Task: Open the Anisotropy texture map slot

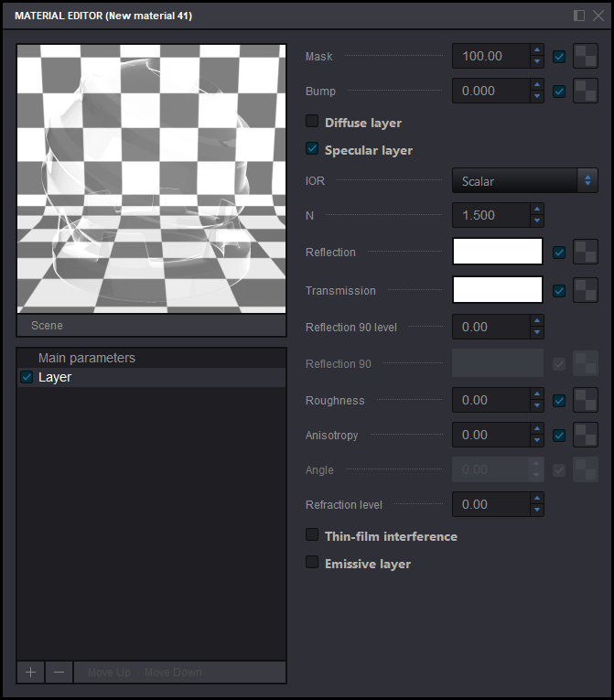Action: 585,436
